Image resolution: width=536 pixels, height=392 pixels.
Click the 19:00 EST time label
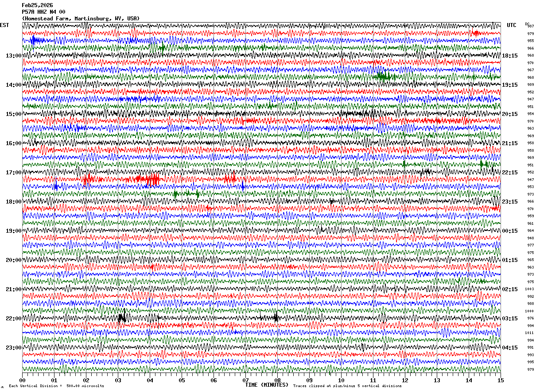coord(14,231)
